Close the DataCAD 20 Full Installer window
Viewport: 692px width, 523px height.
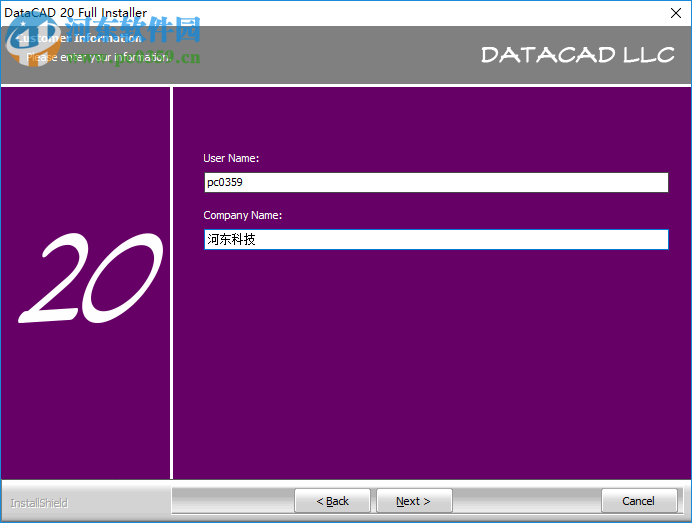(676, 13)
